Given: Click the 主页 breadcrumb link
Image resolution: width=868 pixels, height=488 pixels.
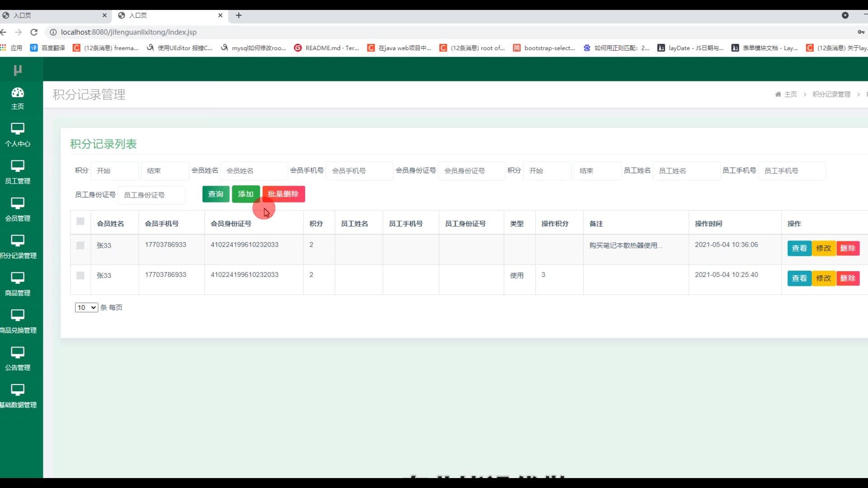Looking at the screenshot, I should click(x=790, y=94).
